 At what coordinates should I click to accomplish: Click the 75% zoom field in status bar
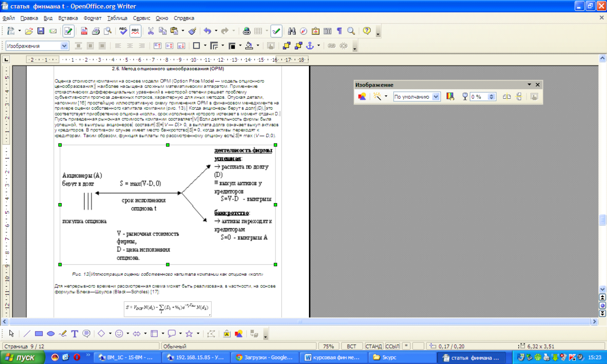(x=329, y=346)
